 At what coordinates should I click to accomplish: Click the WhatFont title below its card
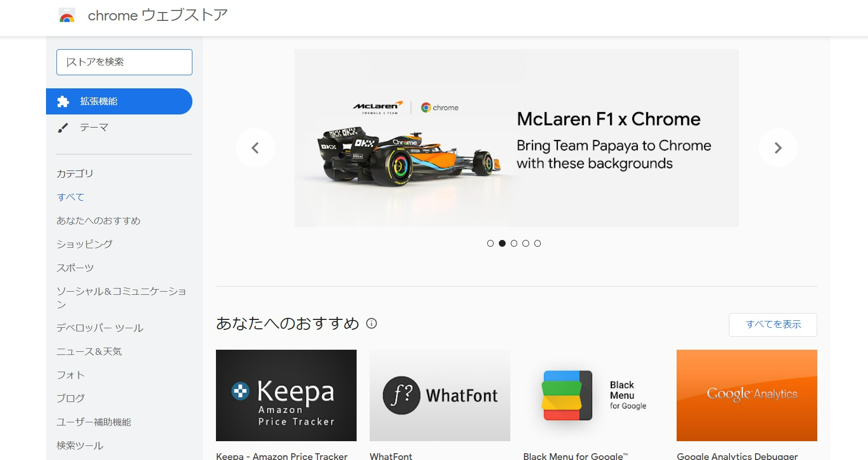(391, 456)
